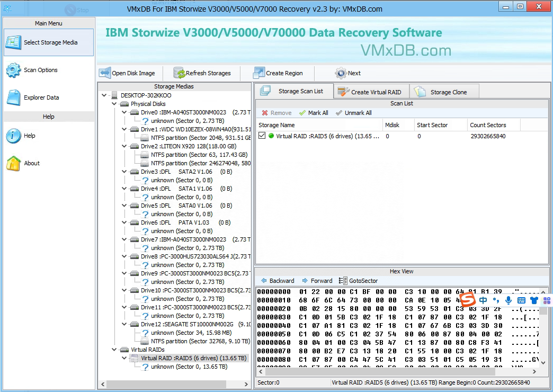Switch to Storage Scan List tab
553x392 pixels.
(294, 91)
